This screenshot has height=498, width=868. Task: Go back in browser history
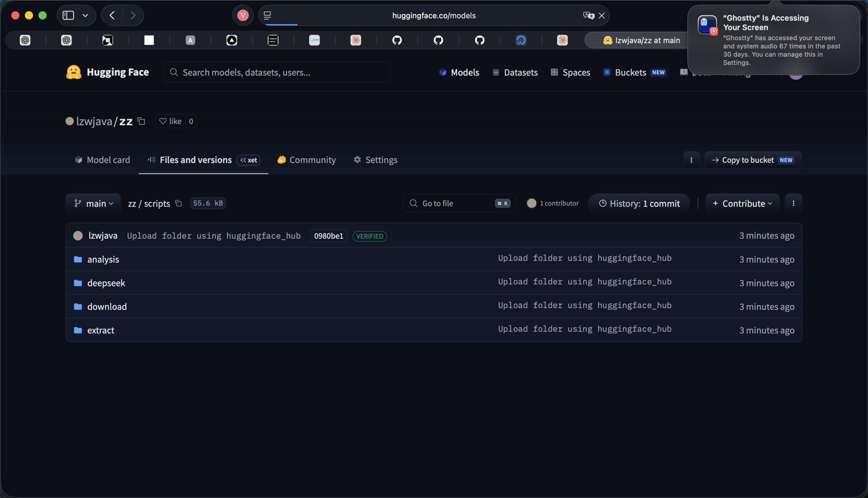112,15
